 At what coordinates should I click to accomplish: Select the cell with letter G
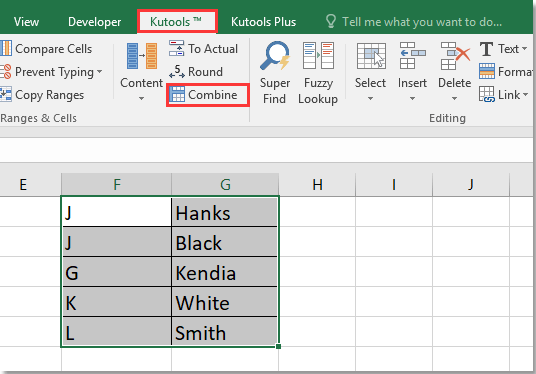tap(117, 272)
